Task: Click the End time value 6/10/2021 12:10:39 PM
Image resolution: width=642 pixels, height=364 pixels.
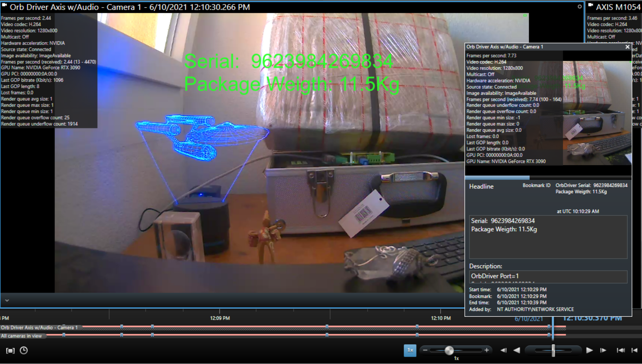Action: [x=521, y=303]
